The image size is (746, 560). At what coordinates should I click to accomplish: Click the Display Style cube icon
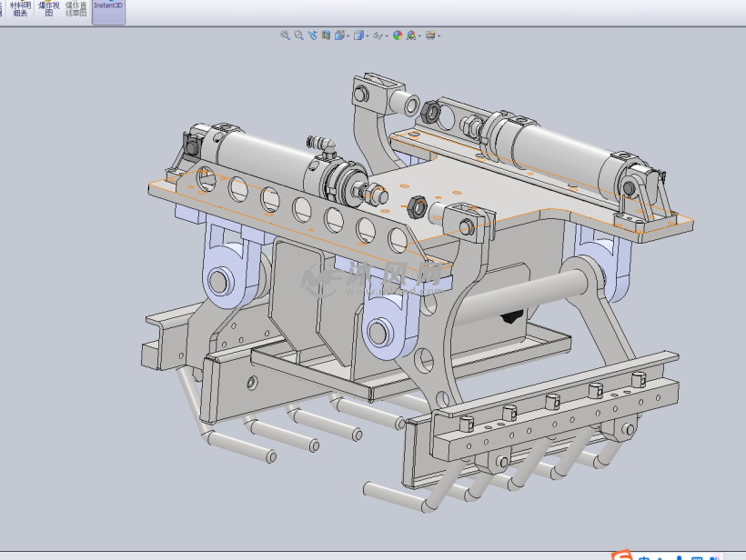[358, 35]
